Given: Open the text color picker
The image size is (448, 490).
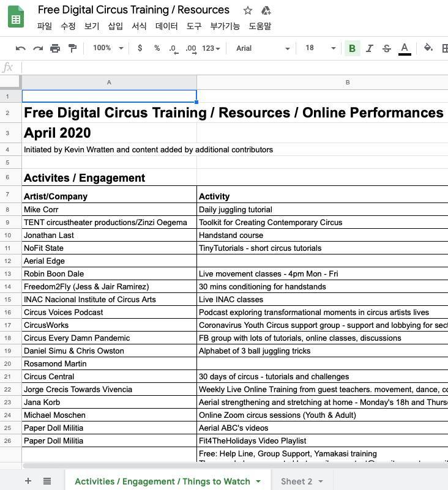Looking at the screenshot, I should click(405, 49).
